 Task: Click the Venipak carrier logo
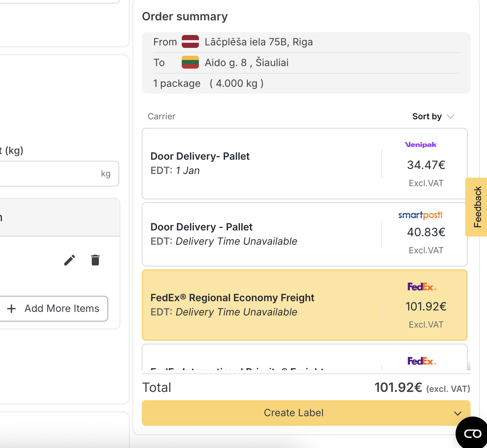click(x=421, y=145)
